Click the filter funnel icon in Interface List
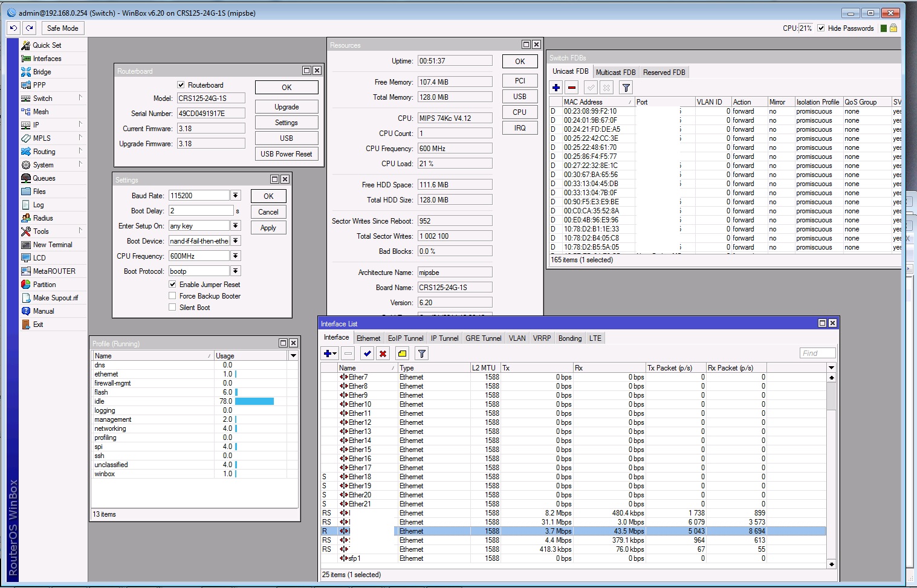The image size is (917, 588). [422, 354]
